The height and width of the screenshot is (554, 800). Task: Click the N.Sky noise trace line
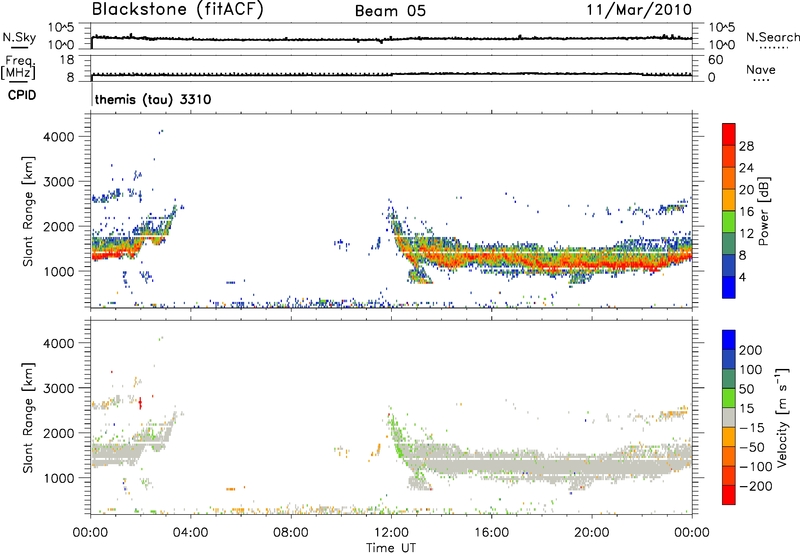[x=391, y=39]
